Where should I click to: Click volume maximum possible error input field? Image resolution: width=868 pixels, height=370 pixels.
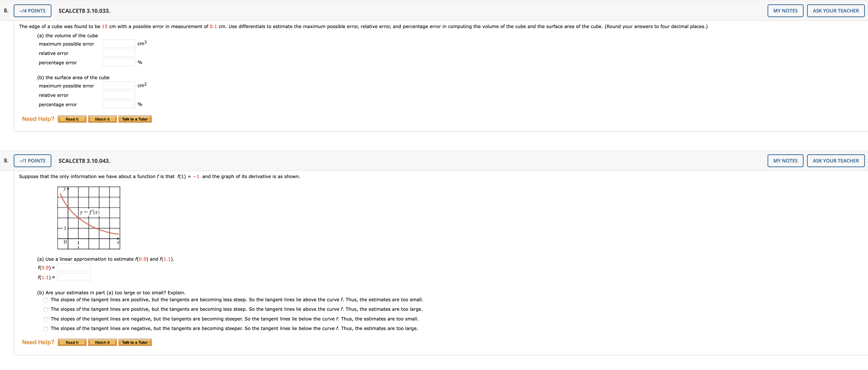119,43
